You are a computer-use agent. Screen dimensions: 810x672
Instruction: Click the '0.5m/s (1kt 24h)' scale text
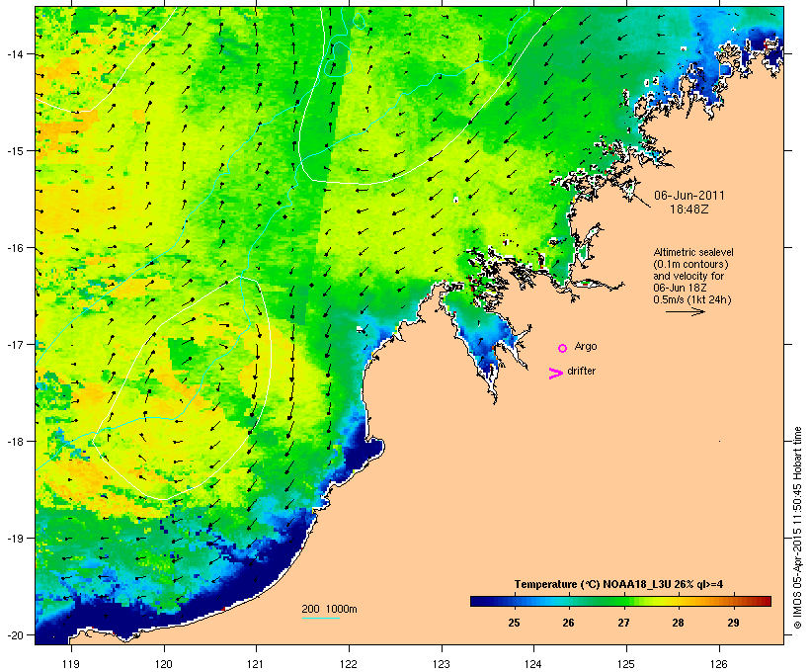point(692,299)
